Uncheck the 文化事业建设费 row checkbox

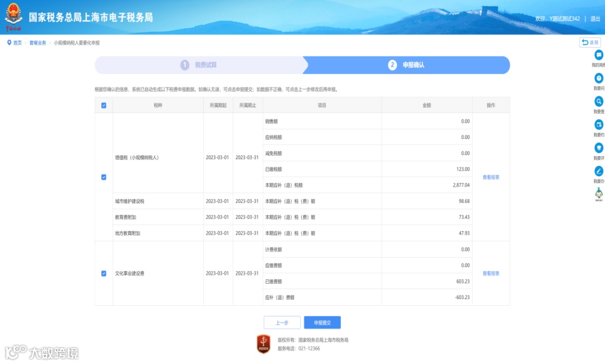(x=104, y=273)
